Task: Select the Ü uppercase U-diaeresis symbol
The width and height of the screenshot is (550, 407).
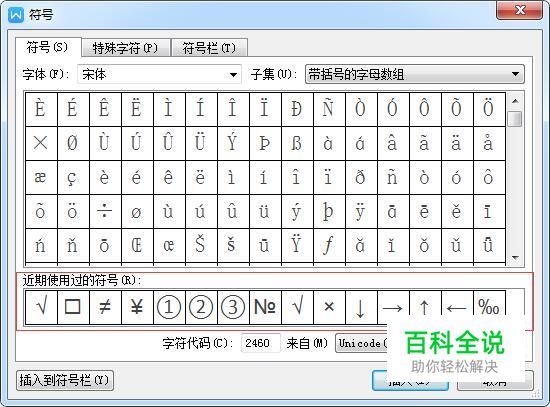Action: click(x=201, y=143)
